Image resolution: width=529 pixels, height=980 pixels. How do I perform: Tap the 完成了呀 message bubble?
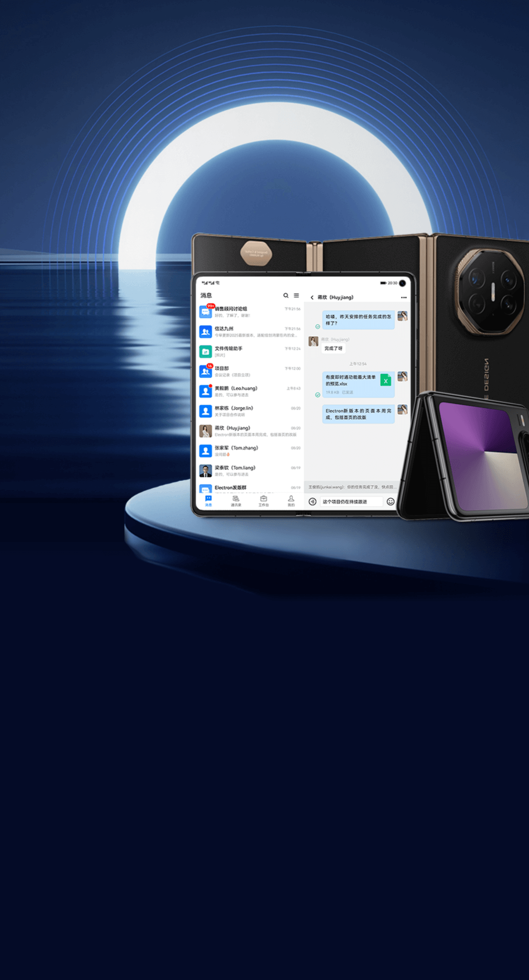point(334,349)
